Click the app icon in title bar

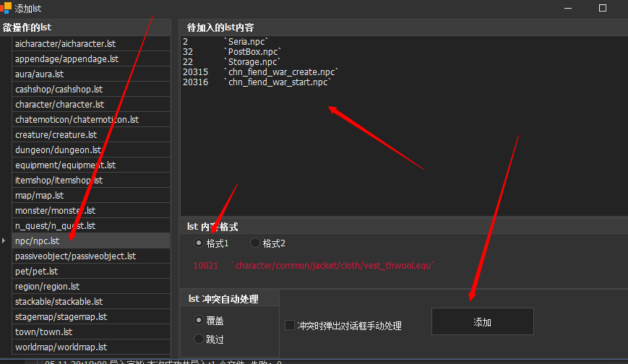pos(6,8)
